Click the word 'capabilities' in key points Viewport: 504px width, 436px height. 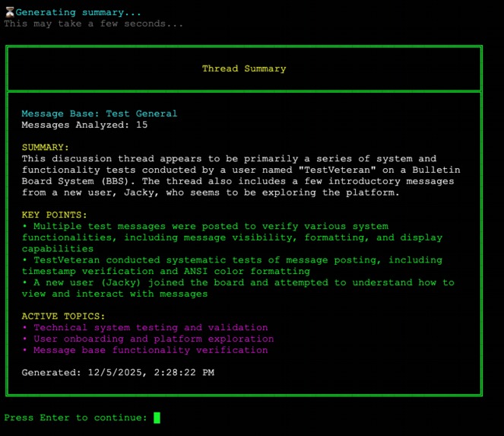click(58, 249)
